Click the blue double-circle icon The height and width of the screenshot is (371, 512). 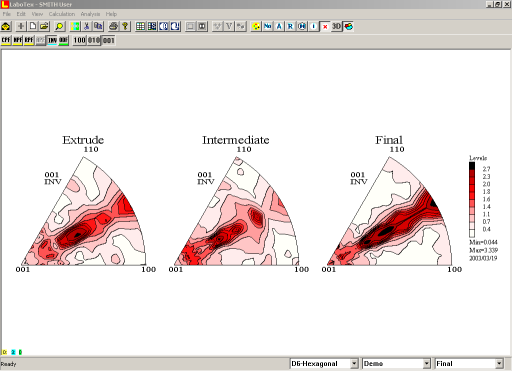[163, 26]
